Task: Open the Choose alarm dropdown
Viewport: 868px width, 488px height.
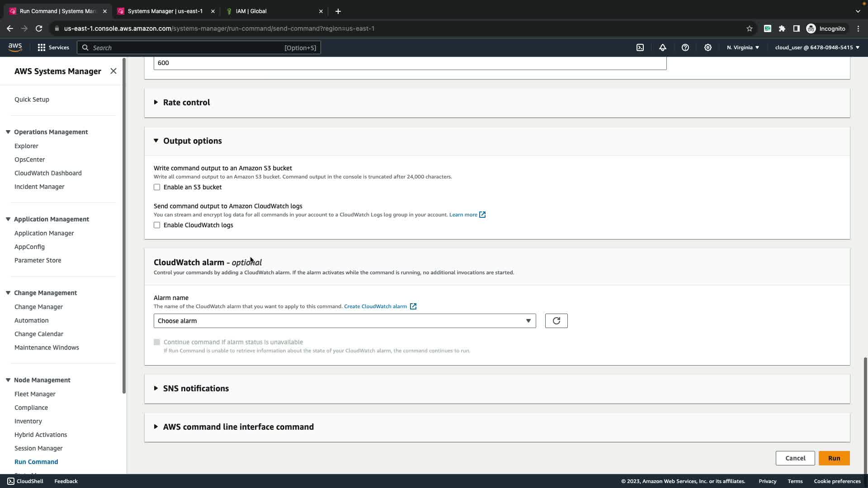Action: tap(344, 321)
